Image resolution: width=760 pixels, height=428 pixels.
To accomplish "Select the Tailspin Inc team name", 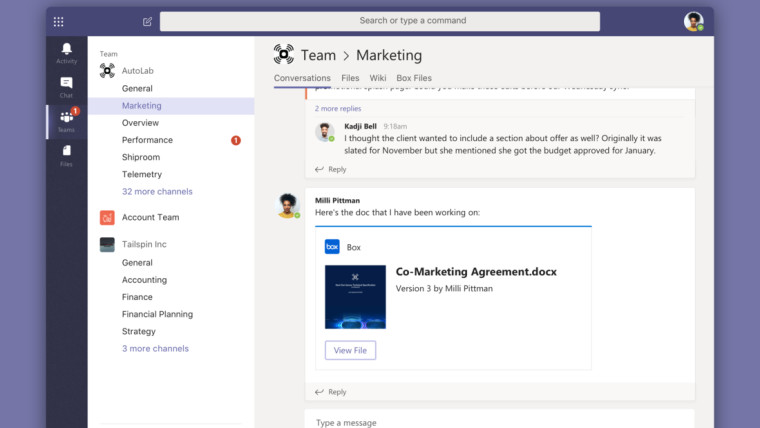I will [144, 244].
